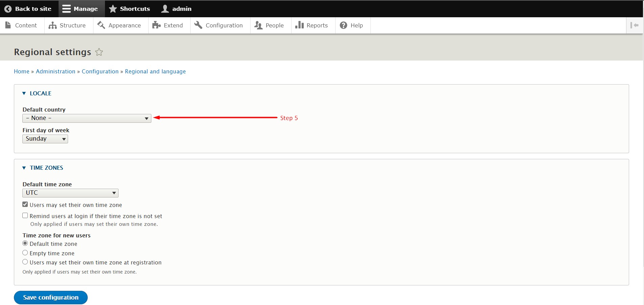Open the Default time zone UTC dropdown
Viewport: 644px width, 305px height.
[x=70, y=193]
